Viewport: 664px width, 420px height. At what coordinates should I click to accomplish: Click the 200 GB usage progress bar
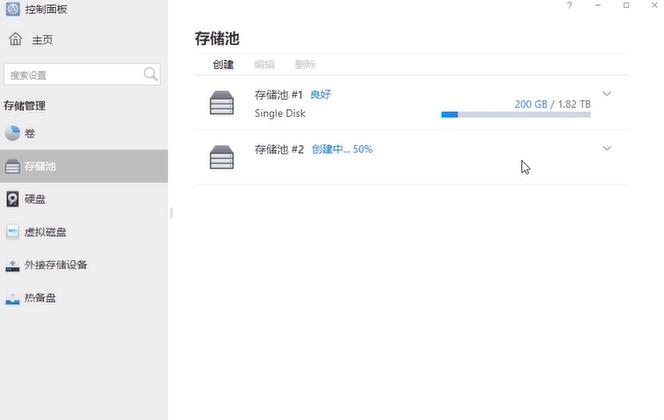515,114
